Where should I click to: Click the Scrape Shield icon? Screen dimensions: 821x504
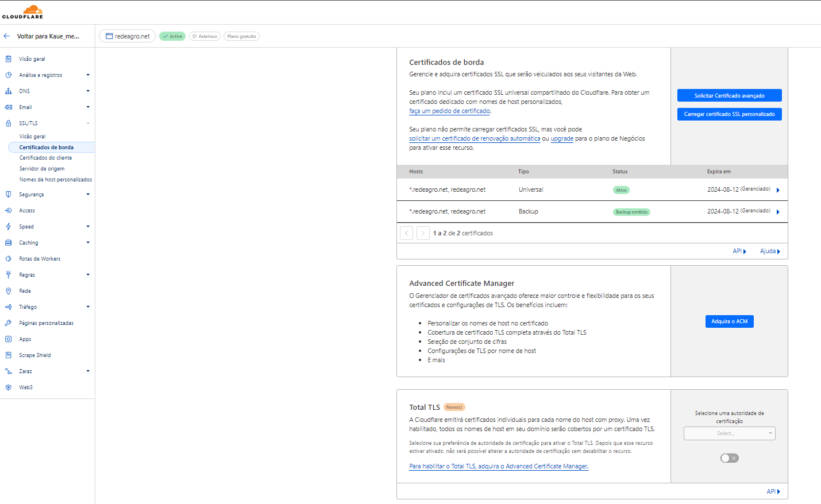tap(8, 355)
